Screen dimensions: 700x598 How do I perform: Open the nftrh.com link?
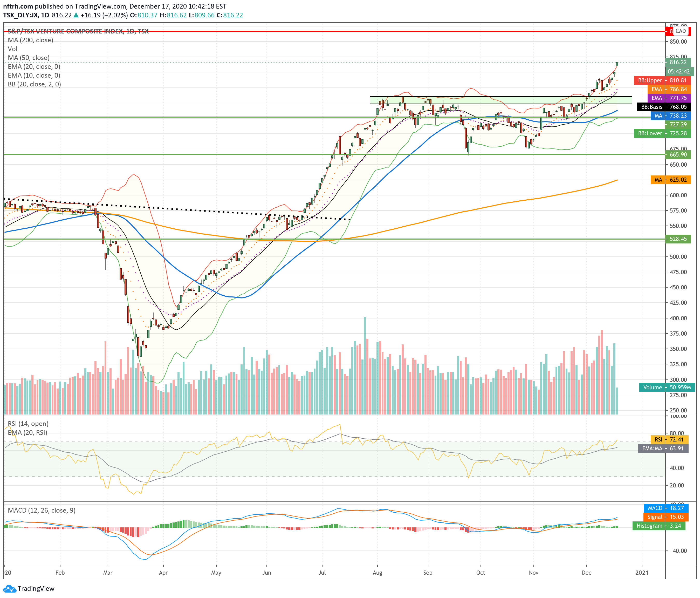coord(18,6)
